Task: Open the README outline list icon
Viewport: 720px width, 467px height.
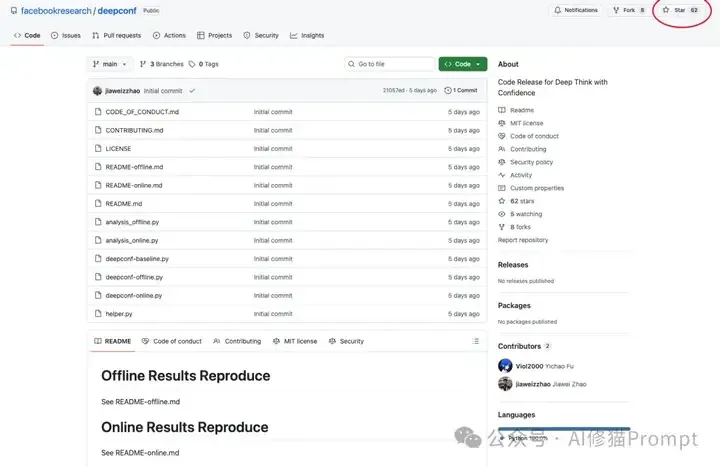Action: click(476, 341)
